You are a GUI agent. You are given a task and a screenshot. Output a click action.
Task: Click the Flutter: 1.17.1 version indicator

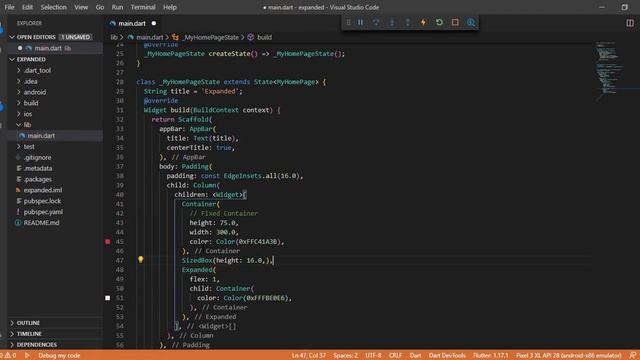(x=491, y=356)
